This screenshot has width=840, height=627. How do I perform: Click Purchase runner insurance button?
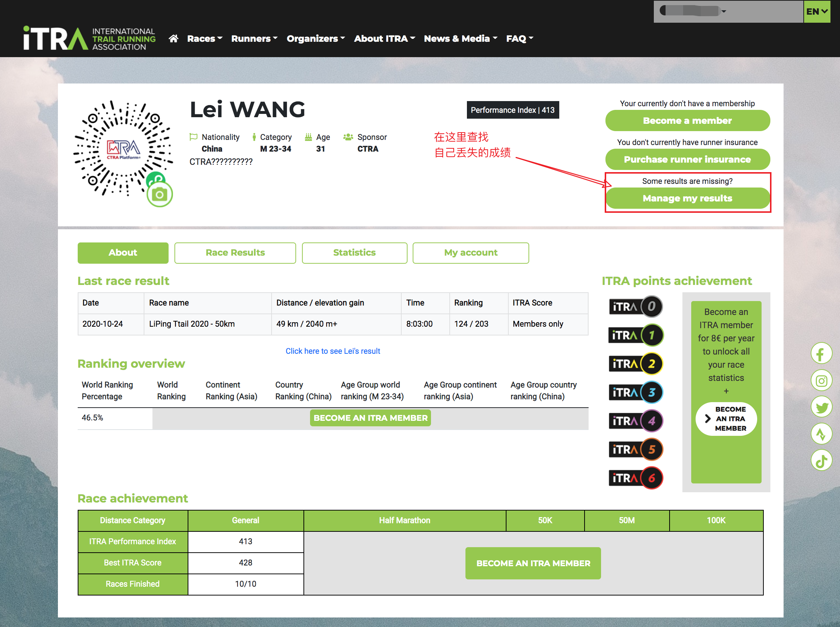[687, 159]
